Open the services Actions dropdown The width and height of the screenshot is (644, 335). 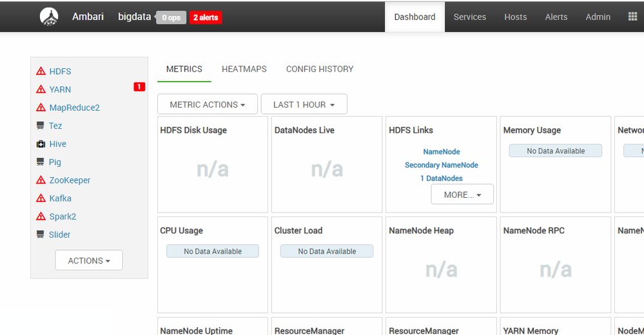89,261
